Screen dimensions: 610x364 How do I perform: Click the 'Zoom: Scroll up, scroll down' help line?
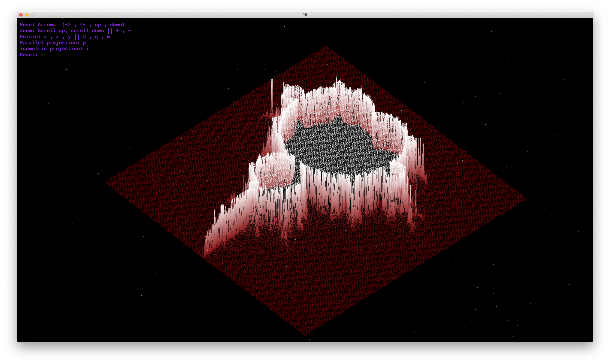(75, 30)
